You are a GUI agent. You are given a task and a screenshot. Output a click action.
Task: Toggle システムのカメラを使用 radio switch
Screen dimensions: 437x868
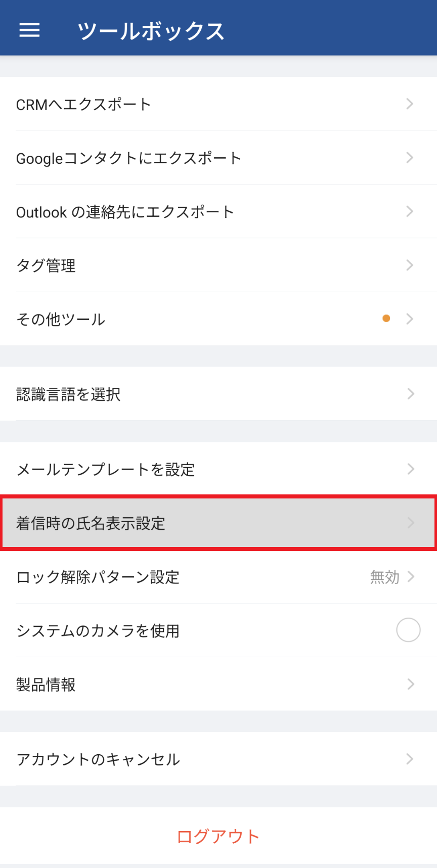tap(408, 630)
